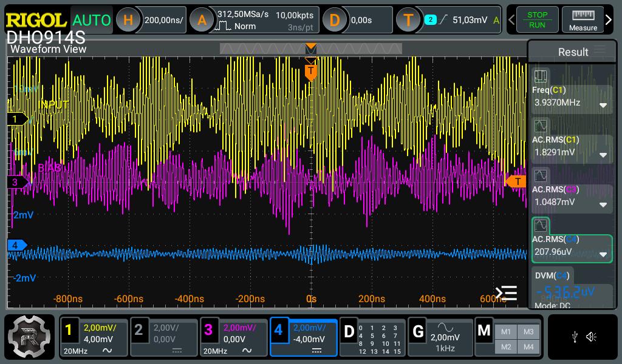Toggle the STOP/RUN button

tap(537, 20)
